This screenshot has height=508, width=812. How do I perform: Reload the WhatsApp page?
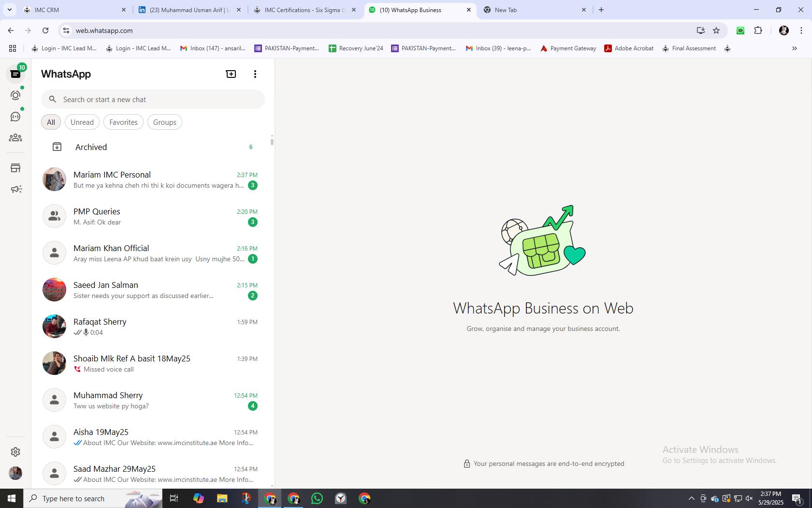click(45, 30)
